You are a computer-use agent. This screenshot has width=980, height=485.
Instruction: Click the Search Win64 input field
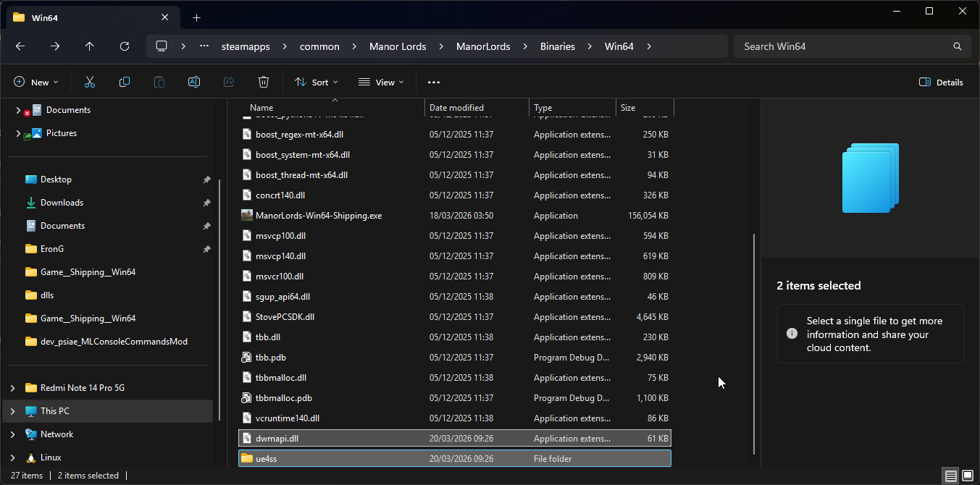[844, 46]
